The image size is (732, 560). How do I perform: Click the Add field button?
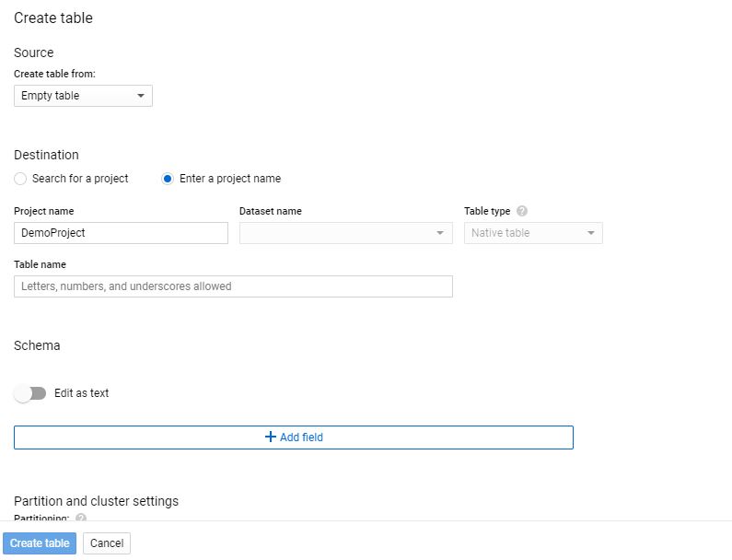(294, 437)
